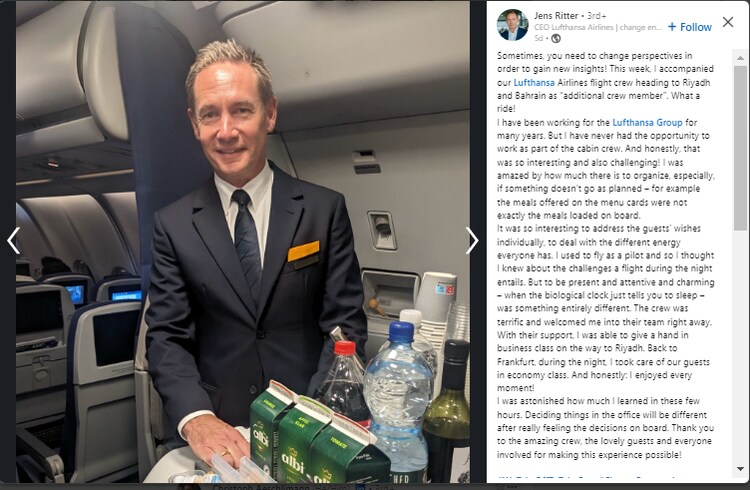This screenshot has width=750, height=490.
Task: Click the scrollbar up arrow in post panel
Action: (x=740, y=58)
